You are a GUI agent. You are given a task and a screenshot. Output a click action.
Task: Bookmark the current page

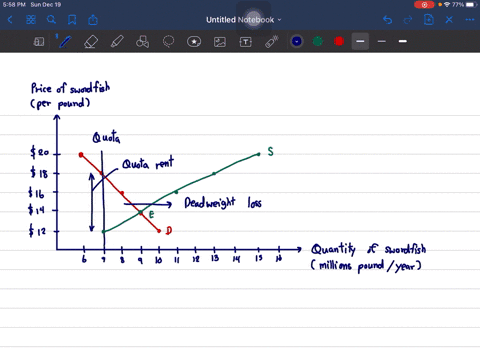[72, 20]
